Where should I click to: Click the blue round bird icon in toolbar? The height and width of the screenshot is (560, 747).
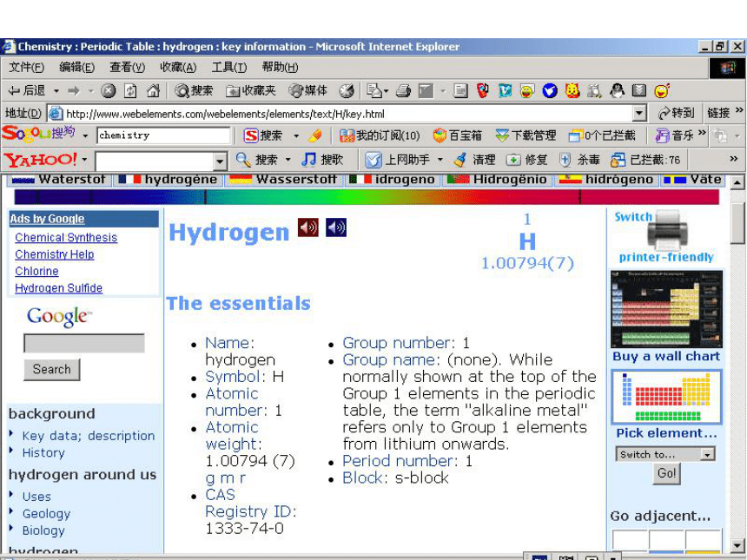tap(550, 90)
